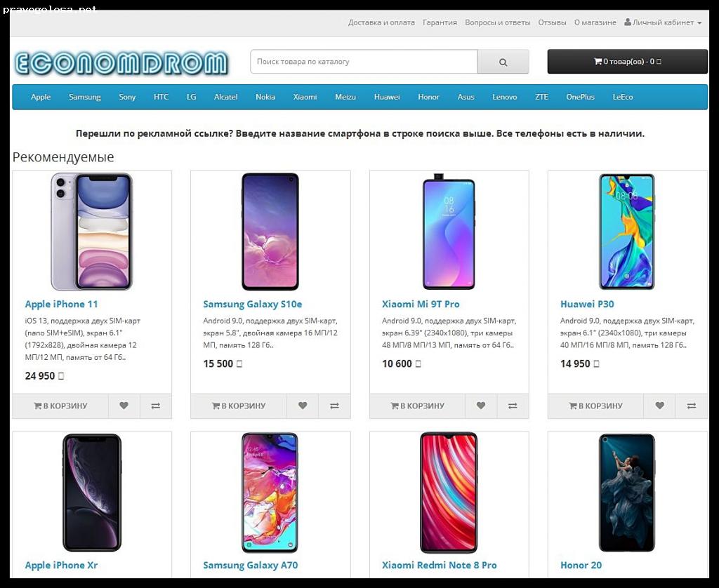Click the Economdrom logo
The width and height of the screenshot is (719, 588).
[x=121, y=64]
